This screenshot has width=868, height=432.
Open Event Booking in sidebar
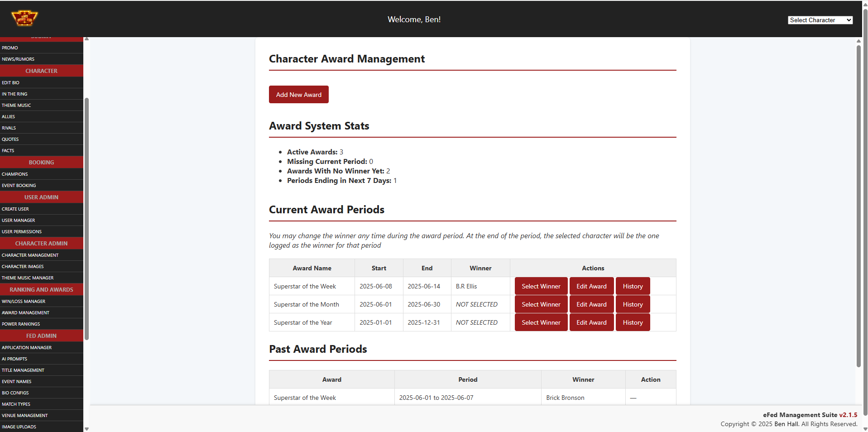(x=19, y=185)
